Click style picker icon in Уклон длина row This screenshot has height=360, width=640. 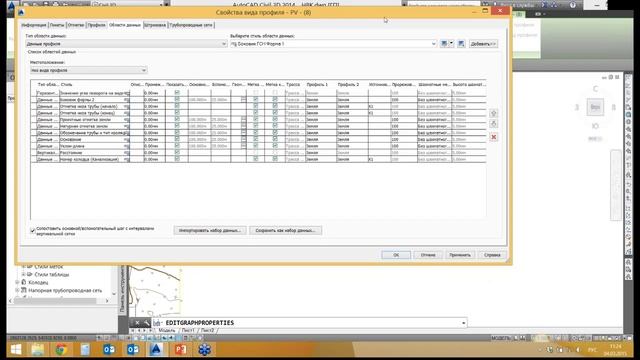[127, 146]
